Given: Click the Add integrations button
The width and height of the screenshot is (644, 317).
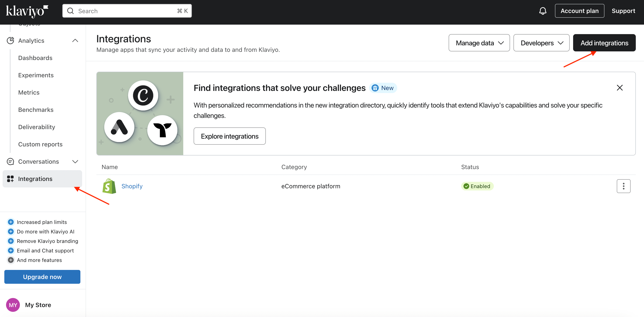Looking at the screenshot, I should click(604, 43).
